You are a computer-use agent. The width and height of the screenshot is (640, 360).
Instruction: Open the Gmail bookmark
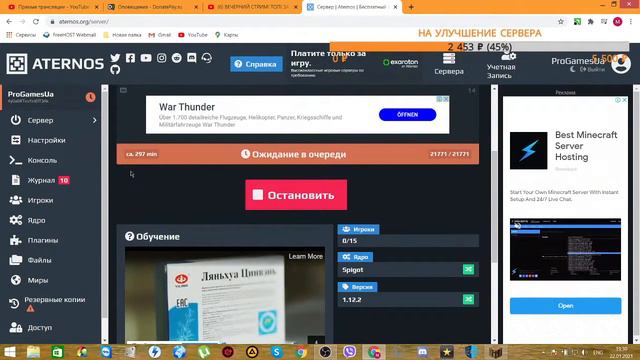[160, 35]
